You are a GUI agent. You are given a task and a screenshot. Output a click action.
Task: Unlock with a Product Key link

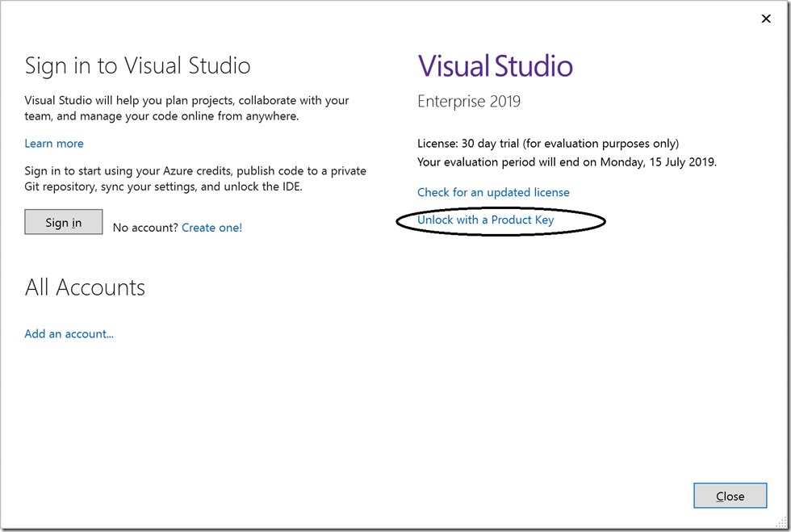(x=486, y=220)
